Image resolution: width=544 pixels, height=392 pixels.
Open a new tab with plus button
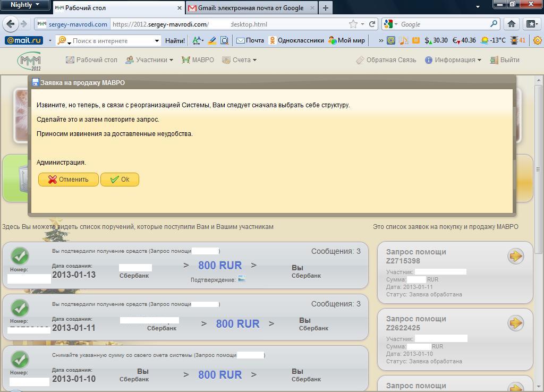[x=326, y=7]
